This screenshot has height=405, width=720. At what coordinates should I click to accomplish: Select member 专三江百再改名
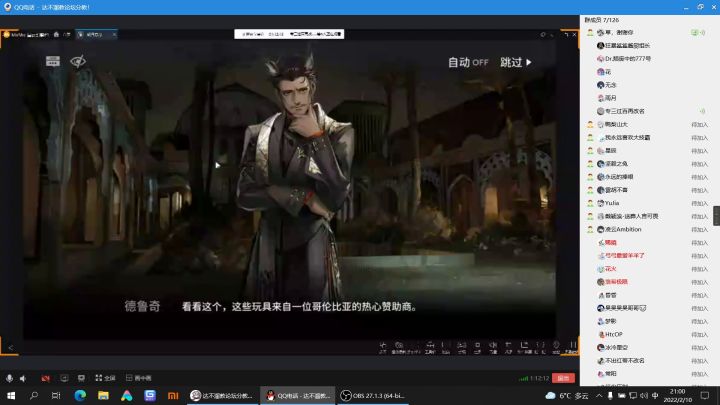620,111
